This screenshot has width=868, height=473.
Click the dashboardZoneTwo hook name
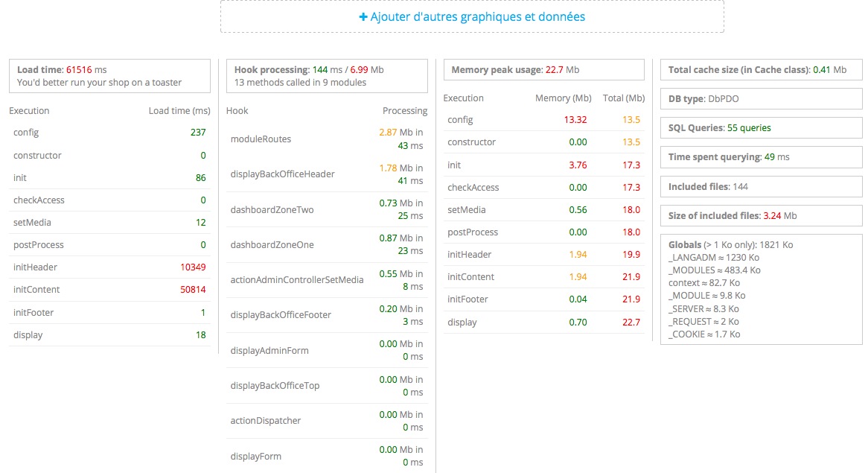point(272,209)
